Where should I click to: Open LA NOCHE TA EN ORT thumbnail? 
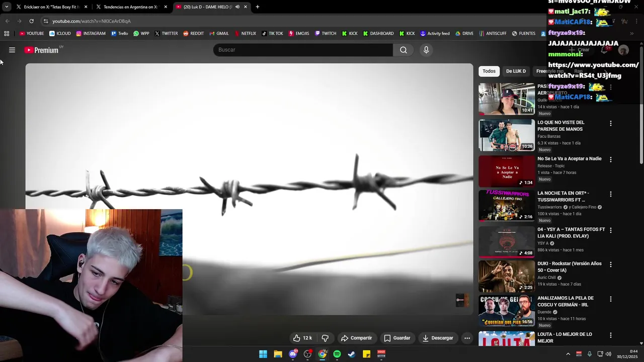point(507,205)
